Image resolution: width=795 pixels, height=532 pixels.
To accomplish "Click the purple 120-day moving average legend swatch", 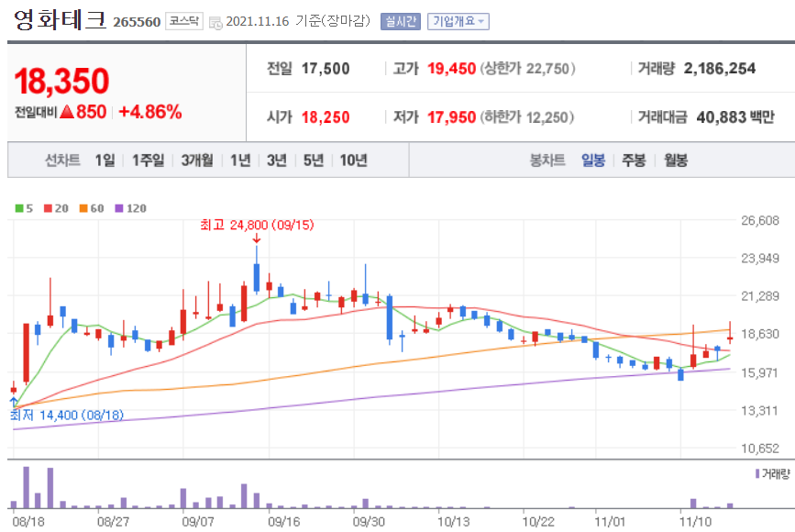I will [119, 208].
